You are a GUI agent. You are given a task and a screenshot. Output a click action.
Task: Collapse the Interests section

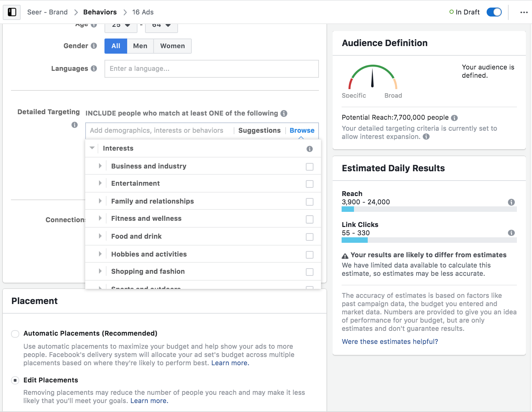click(92, 148)
